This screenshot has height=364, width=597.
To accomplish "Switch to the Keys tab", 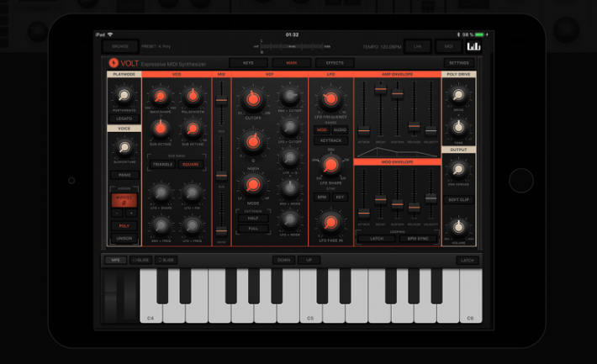I will [248, 63].
